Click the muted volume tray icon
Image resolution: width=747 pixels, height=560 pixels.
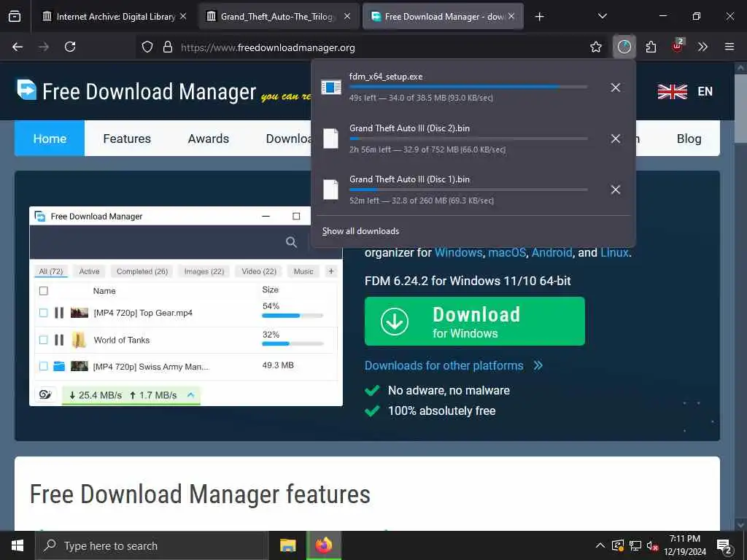[652, 546]
